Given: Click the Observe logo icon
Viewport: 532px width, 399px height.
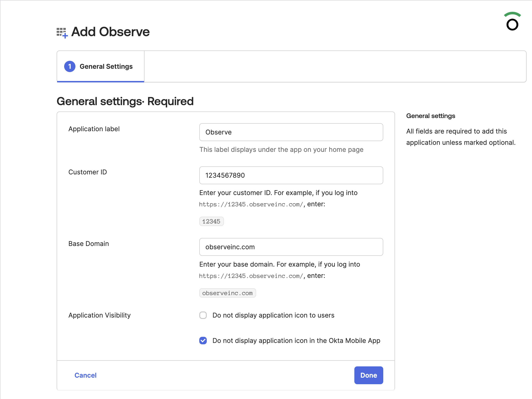Looking at the screenshot, I should (x=512, y=22).
